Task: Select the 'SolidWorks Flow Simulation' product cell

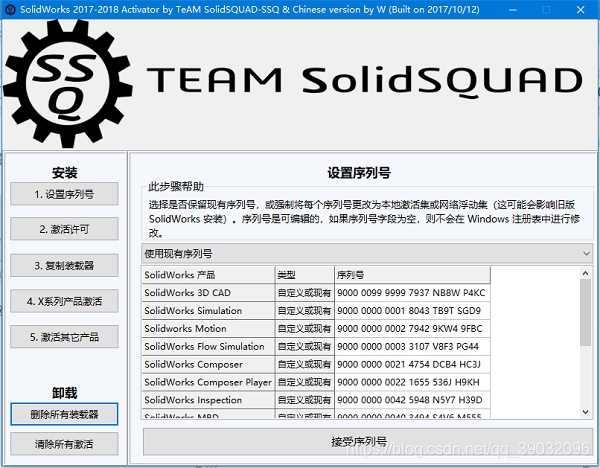Action: 208,346
